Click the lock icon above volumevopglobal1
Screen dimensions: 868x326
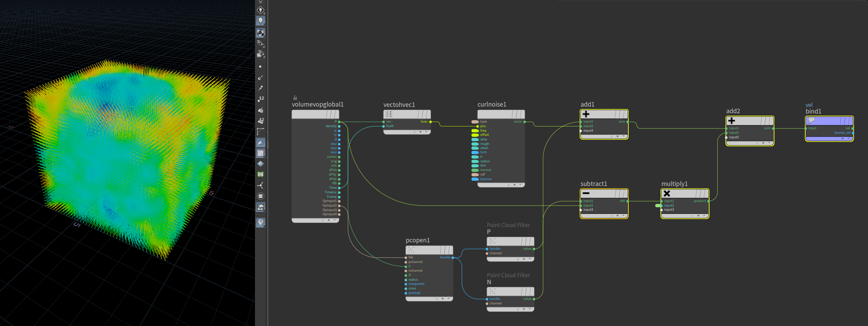coord(295,98)
